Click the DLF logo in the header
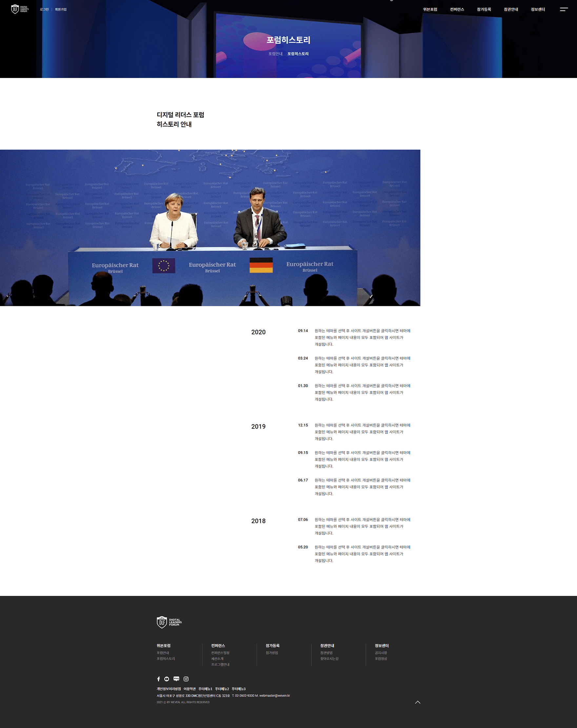Image resolution: width=577 pixels, height=728 pixels. click(x=20, y=9)
